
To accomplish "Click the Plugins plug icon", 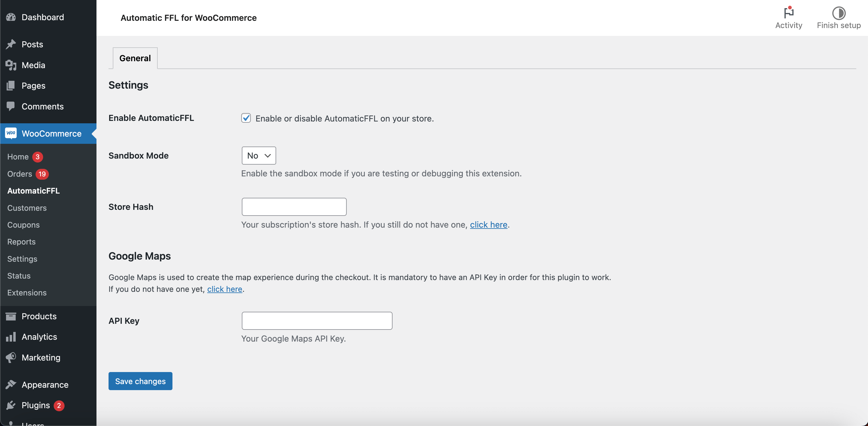I will point(11,405).
